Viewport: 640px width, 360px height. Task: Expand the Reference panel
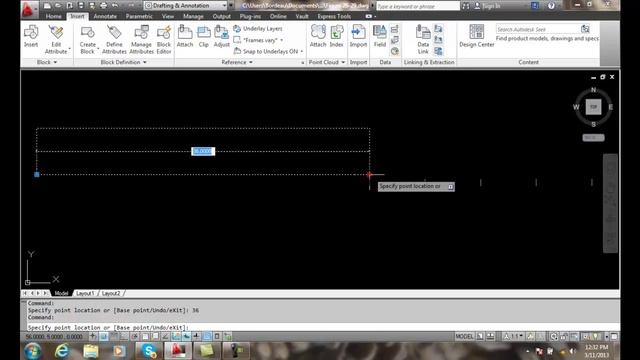[x=237, y=62]
